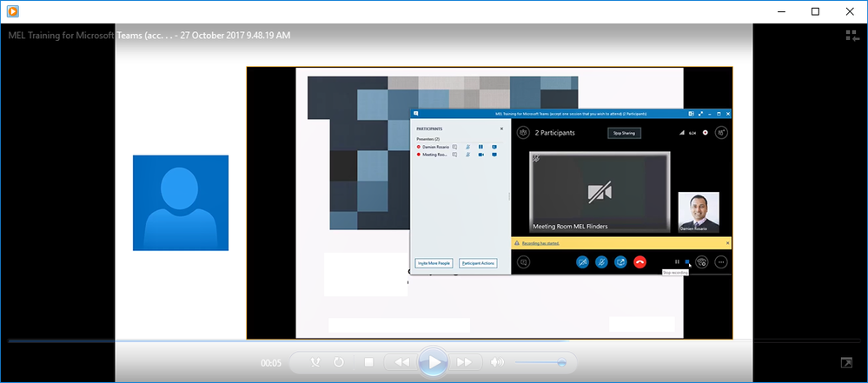Click Meeting Room's sharing screen icon

[494, 155]
